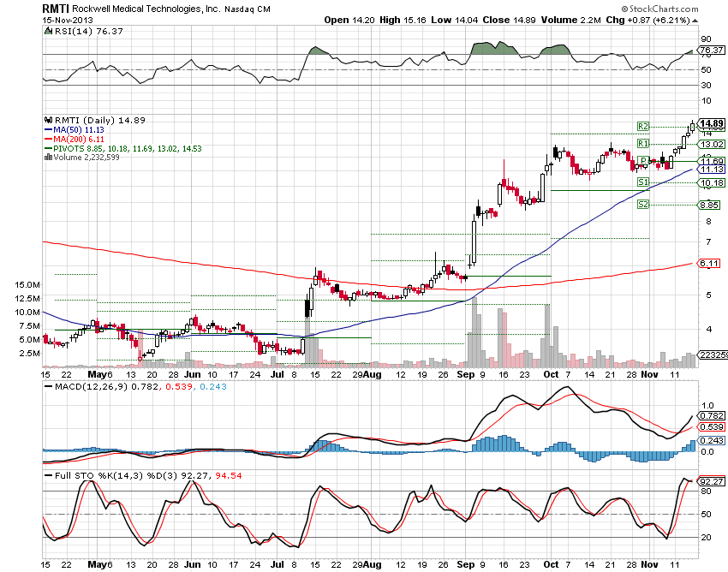Click the 7.5M volume axis label
Viewport: 728px width, 572px height.
pyautogui.click(x=29, y=326)
